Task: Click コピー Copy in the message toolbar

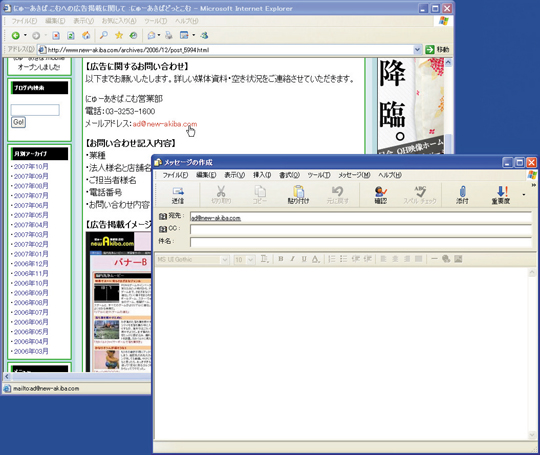Action: click(260, 195)
